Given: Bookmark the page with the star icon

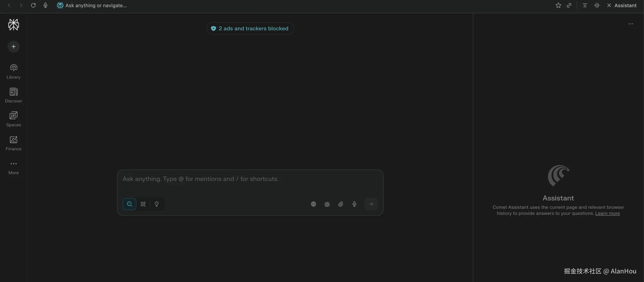Looking at the screenshot, I should [558, 5].
